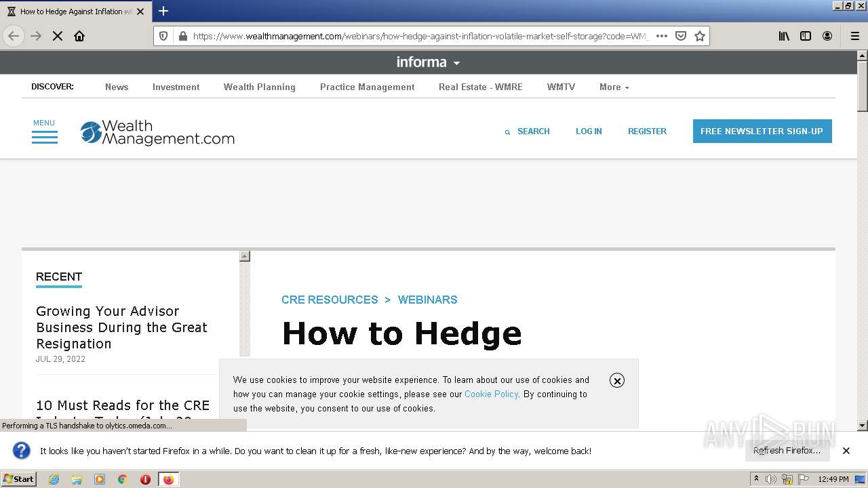Click the SEARCH magnifier link
Screen dimensions: 868x488
pyautogui.click(x=527, y=131)
